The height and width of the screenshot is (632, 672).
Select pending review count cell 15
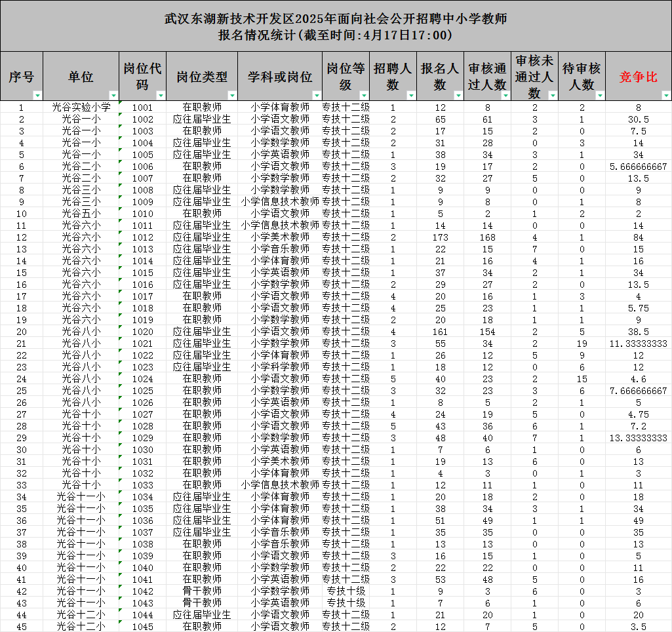[x=582, y=379]
